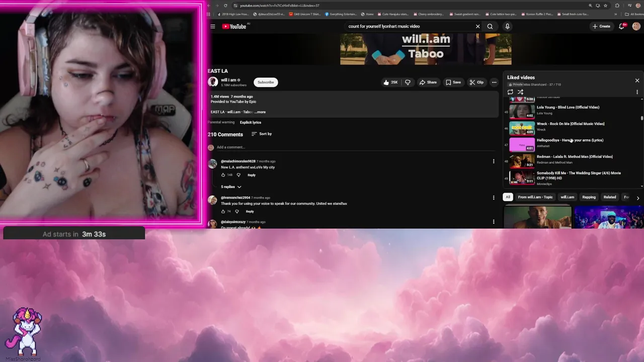Open the account avatar menu
Image resolution: width=644 pixels, height=362 pixels.
click(636, 26)
